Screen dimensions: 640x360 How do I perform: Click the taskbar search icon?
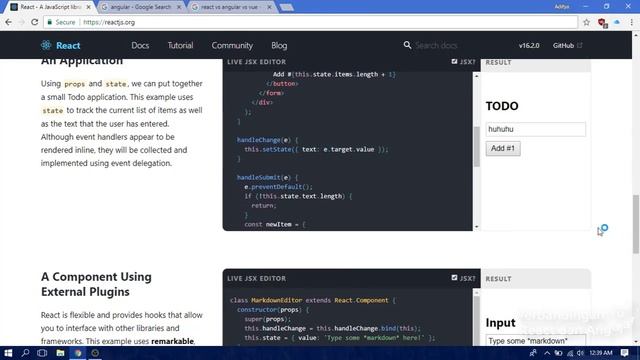[x=25, y=353]
